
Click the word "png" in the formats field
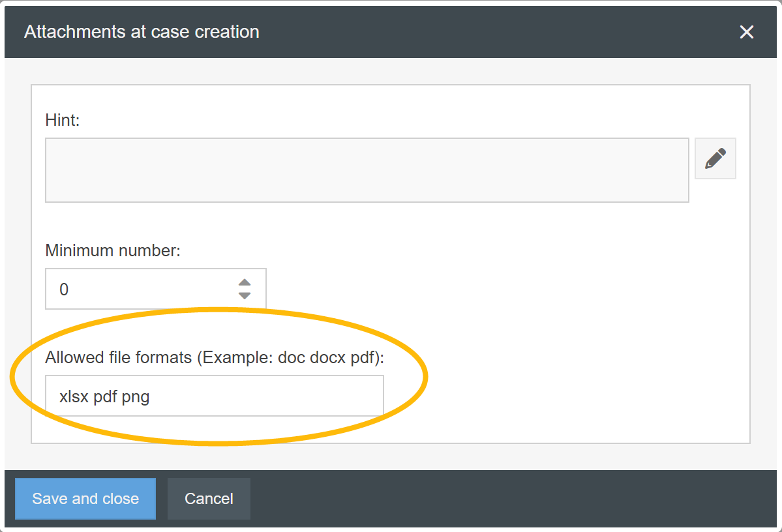tap(136, 396)
